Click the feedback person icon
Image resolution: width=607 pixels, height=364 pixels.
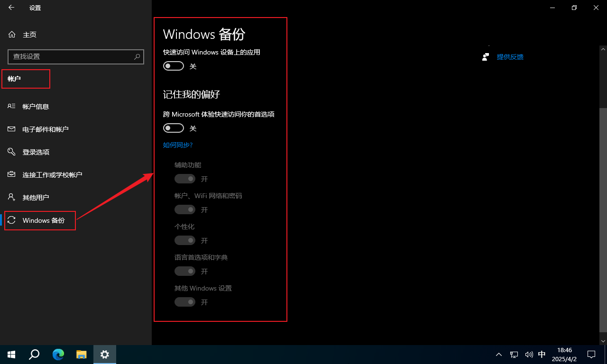click(x=485, y=57)
